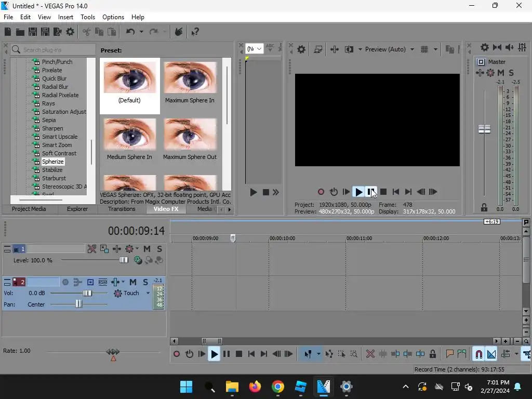This screenshot has height=399, width=532.
Task: Open the Preview (Auto) quality dropdown
Action: tap(412, 49)
